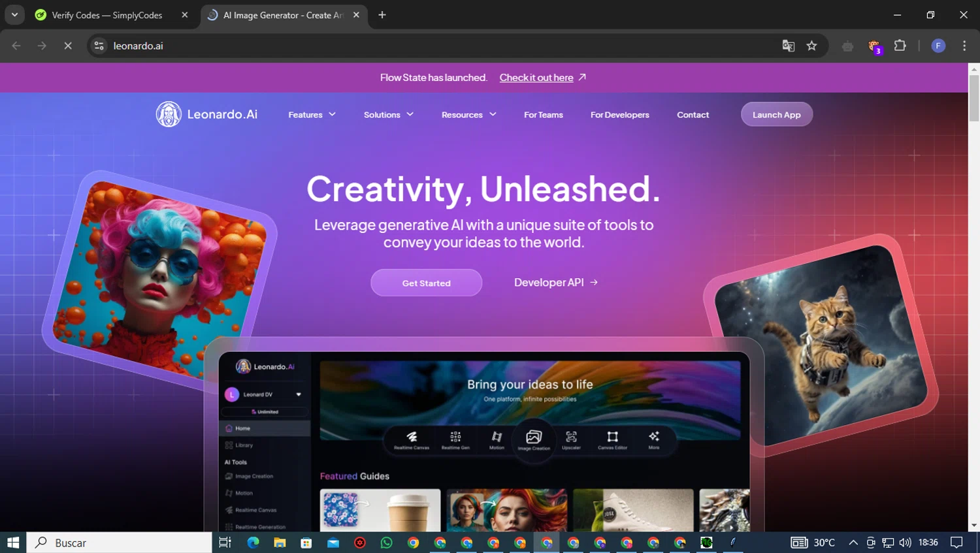The width and height of the screenshot is (980, 553).
Task: Expand the Leonard DV account dropdown
Action: [299, 394]
